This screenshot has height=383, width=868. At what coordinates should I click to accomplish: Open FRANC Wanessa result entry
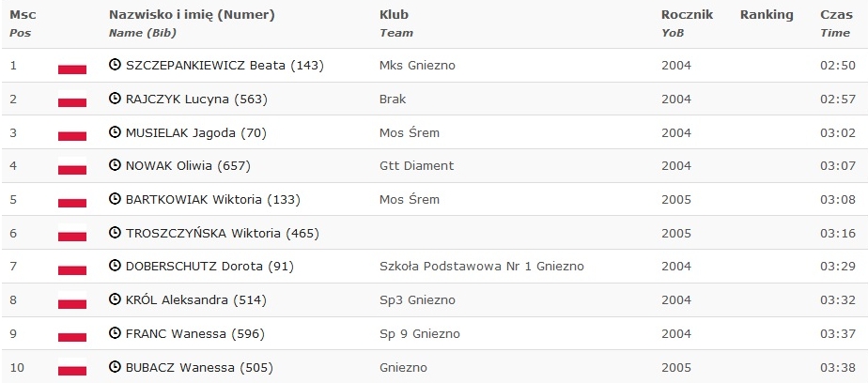(x=195, y=334)
